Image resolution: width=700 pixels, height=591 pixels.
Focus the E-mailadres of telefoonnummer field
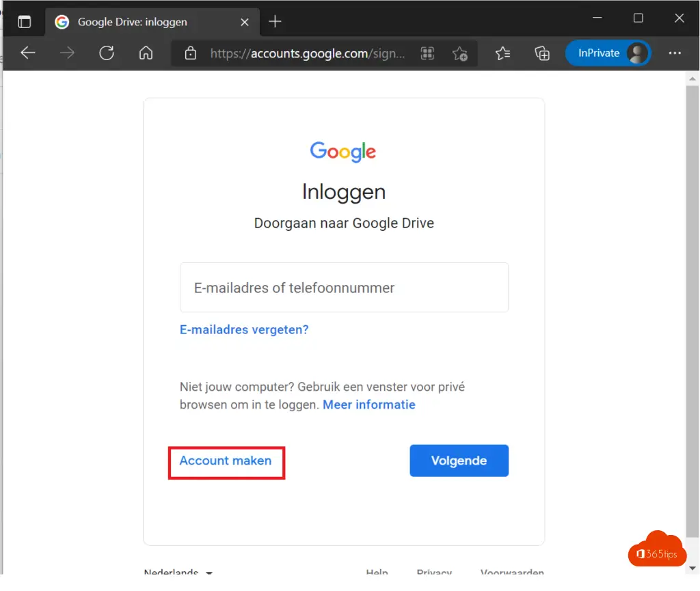[344, 288]
